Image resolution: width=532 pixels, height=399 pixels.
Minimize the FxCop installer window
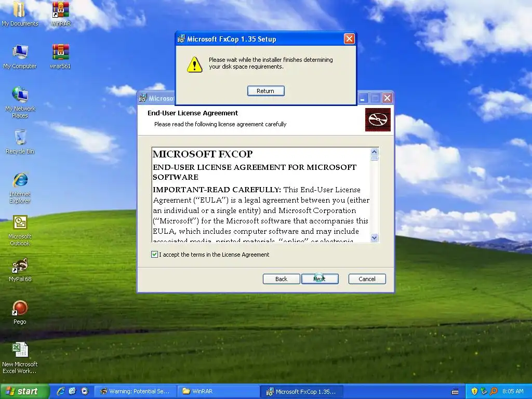(x=363, y=98)
